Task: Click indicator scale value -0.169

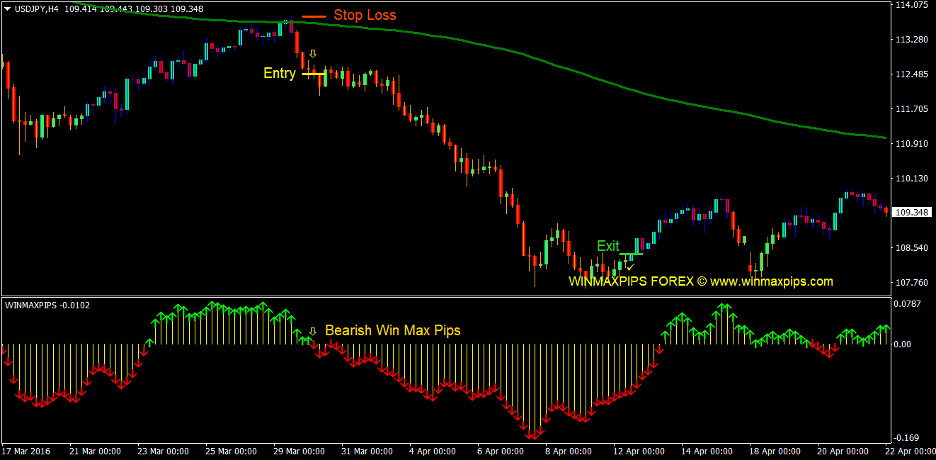Action: 907,436
